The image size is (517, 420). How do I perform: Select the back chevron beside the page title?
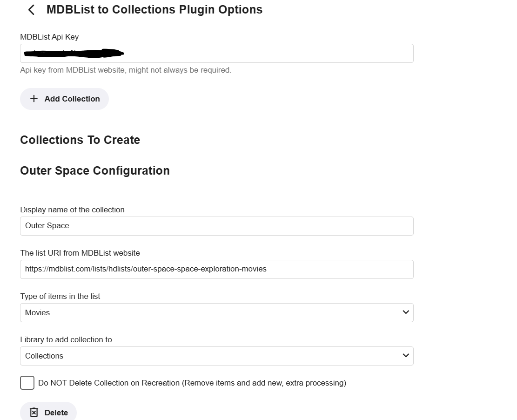[x=31, y=9]
